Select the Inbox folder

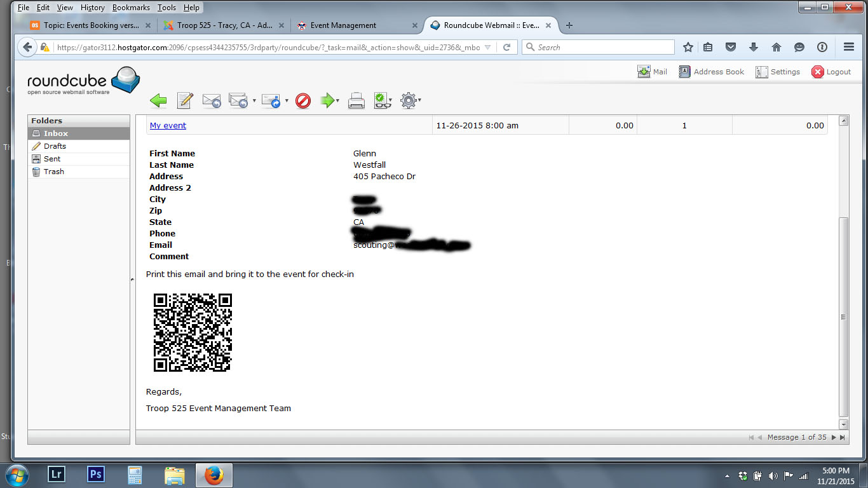pyautogui.click(x=79, y=133)
